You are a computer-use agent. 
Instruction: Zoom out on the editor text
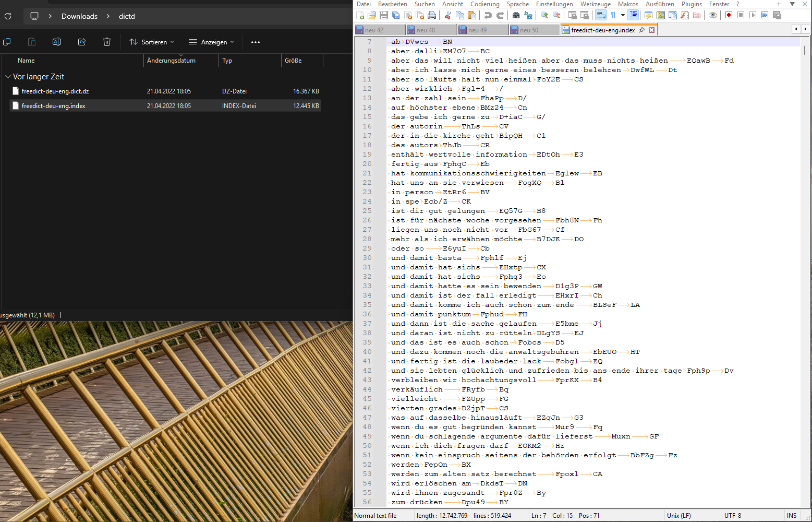(x=556, y=15)
